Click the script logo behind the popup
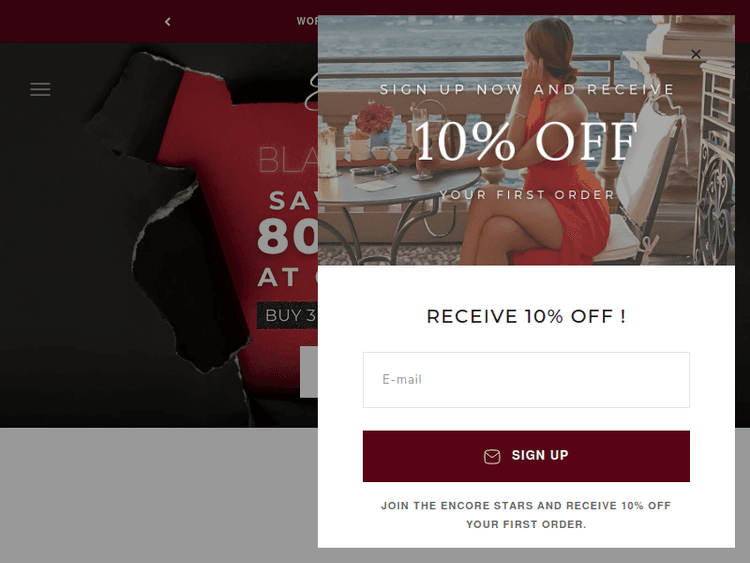750x563 pixels. click(312, 92)
